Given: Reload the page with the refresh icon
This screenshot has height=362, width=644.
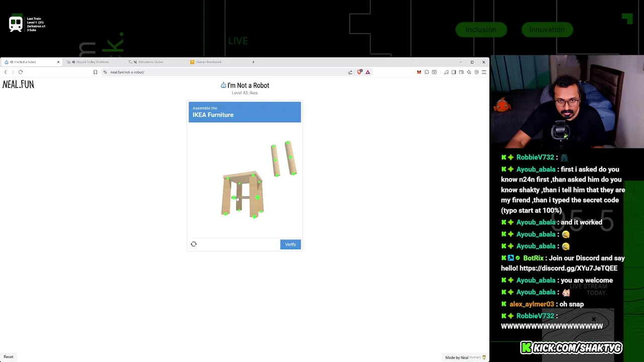Looking at the screenshot, I should (21, 72).
